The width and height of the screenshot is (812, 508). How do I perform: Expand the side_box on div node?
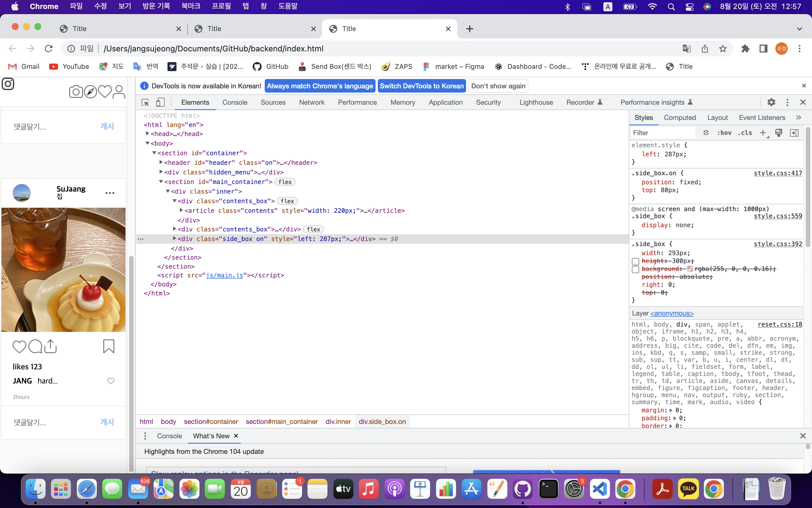click(x=175, y=238)
